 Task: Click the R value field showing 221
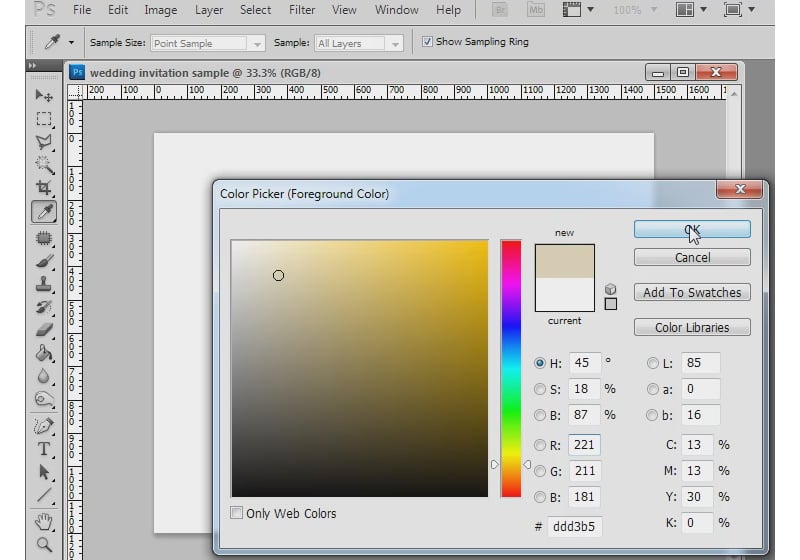coord(584,445)
